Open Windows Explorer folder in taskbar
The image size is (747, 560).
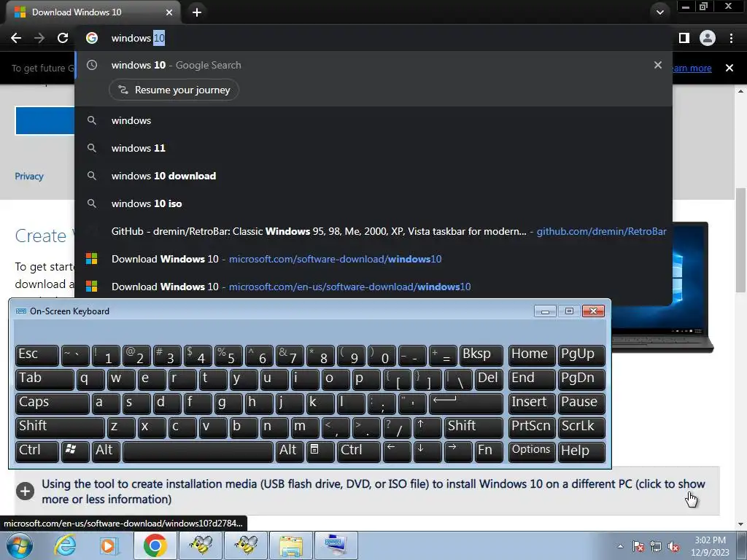click(291, 545)
